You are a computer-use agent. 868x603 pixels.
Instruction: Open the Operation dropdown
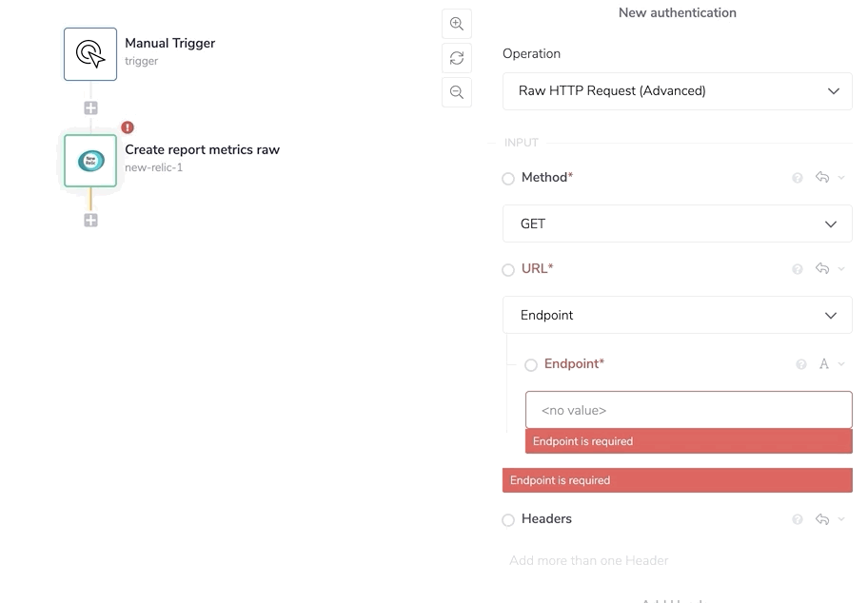tap(677, 90)
